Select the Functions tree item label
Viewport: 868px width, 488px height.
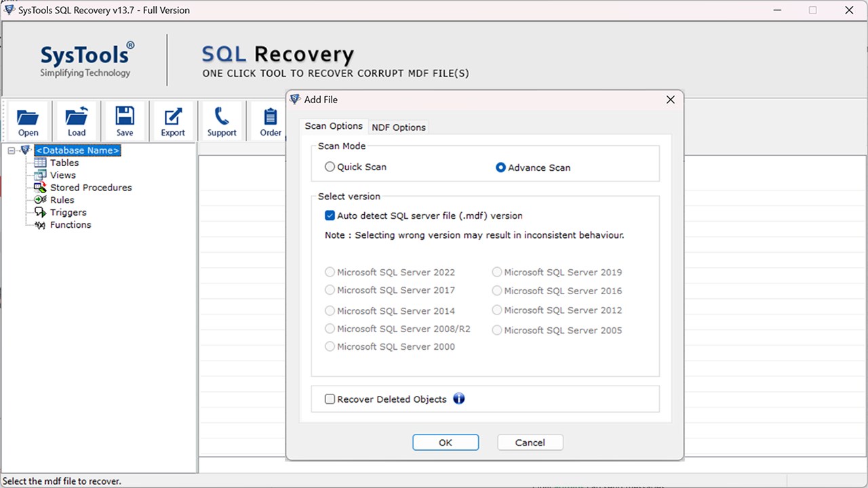[x=71, y=225]
